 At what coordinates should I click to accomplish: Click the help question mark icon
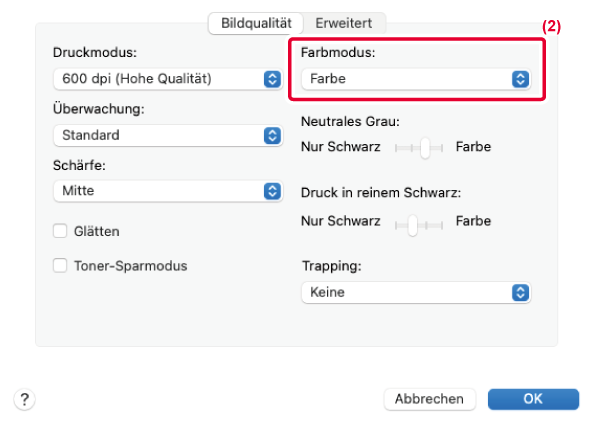point(25,399)
